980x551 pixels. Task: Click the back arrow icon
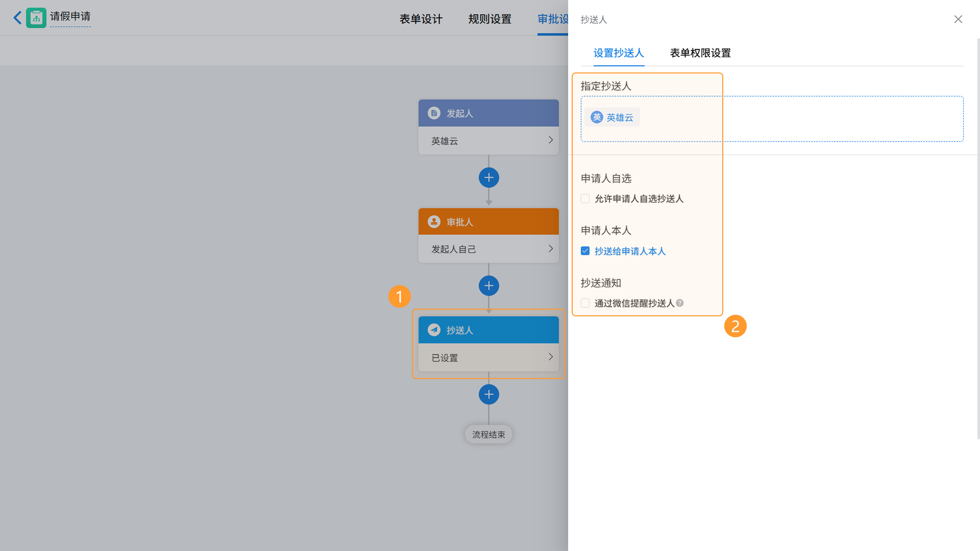click(18, 18)
